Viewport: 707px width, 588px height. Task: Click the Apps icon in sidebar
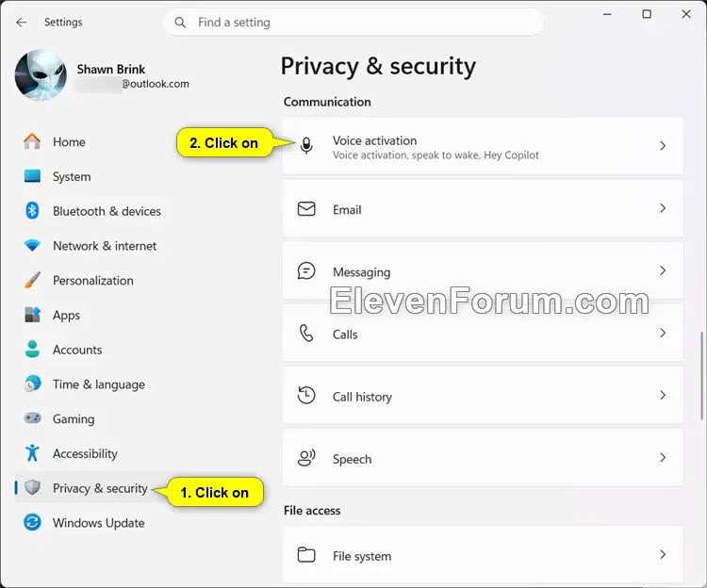[x=32, y=315]
